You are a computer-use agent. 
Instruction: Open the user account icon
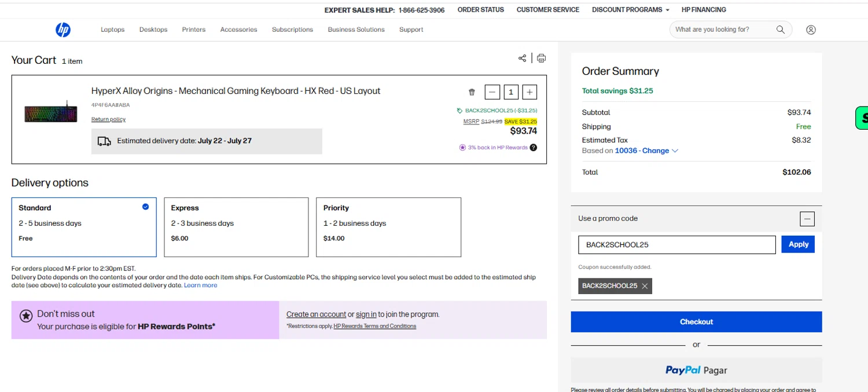pyautogui.click(x=811, y=30)
